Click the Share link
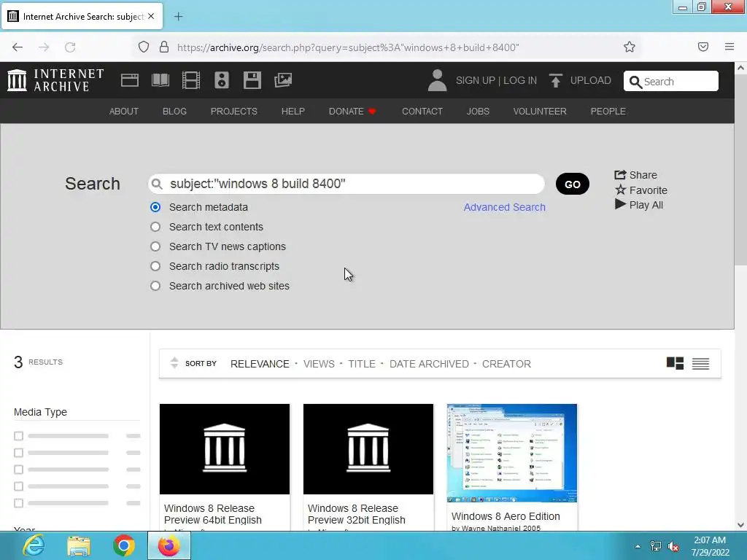 click(635, 175)
